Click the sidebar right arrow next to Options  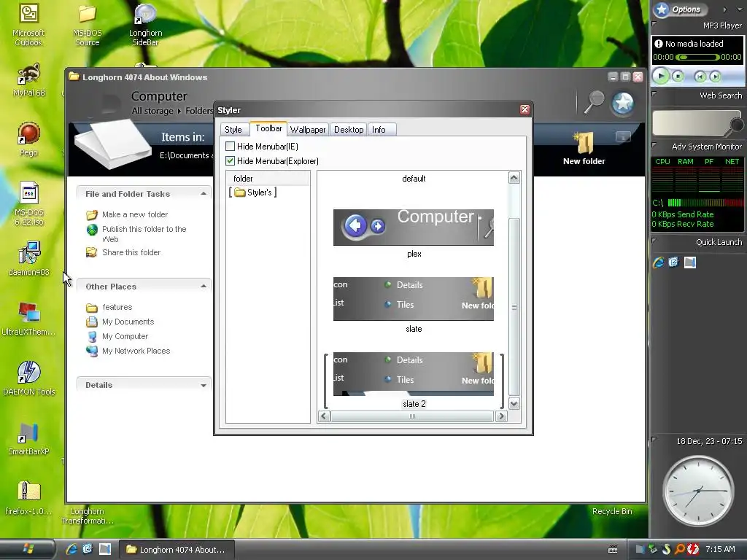[724, 9]
